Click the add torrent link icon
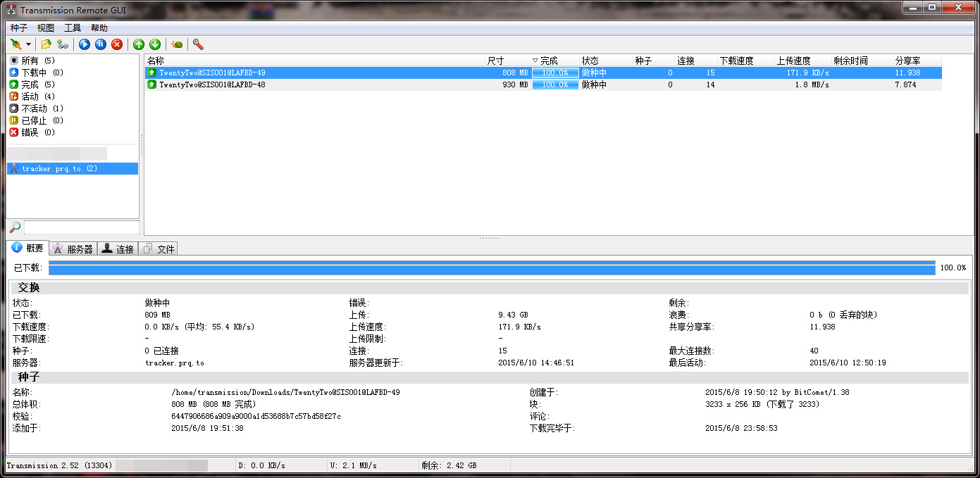Screen dimensions: 980x478 pyautogui.click(x=63, y=44)
